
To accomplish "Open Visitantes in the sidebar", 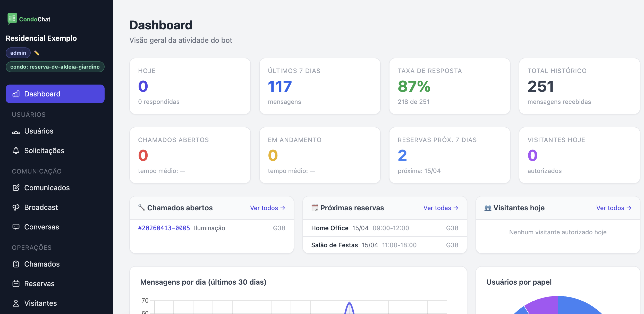I will point(55,303).
